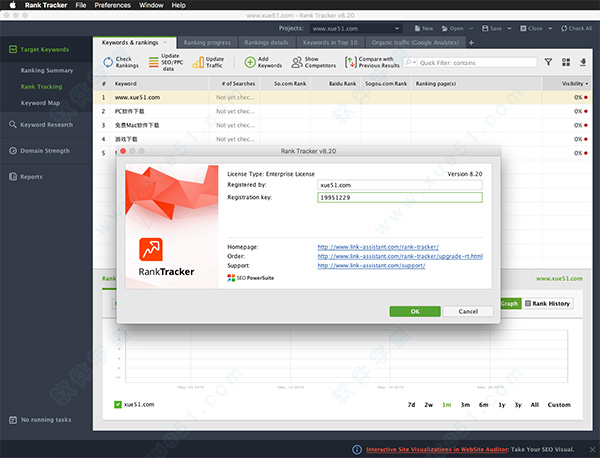Open the Support link
Viewport: 600px width, 458px height.
(x=371, y=266)
